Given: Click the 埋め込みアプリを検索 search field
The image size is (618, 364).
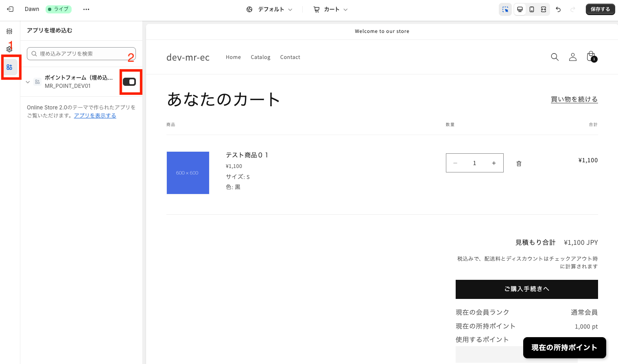Looking at the screenshot, I should [81, 54].
